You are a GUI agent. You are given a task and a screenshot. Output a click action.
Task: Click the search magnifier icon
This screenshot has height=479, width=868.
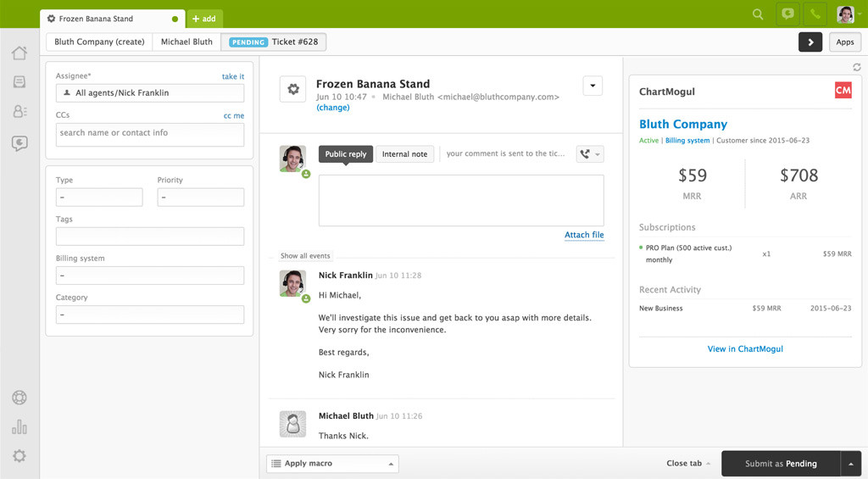tap(758, 14)
